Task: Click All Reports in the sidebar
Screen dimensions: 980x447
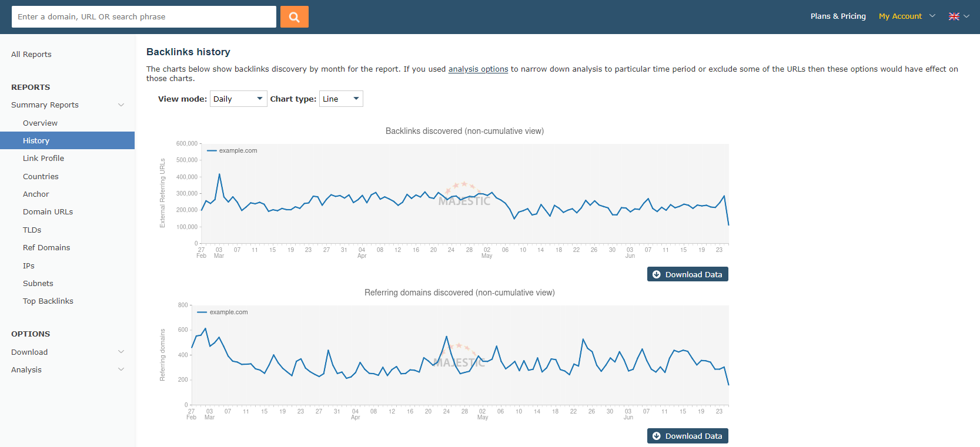Action: pyautogui.click(x=31, y=55)
